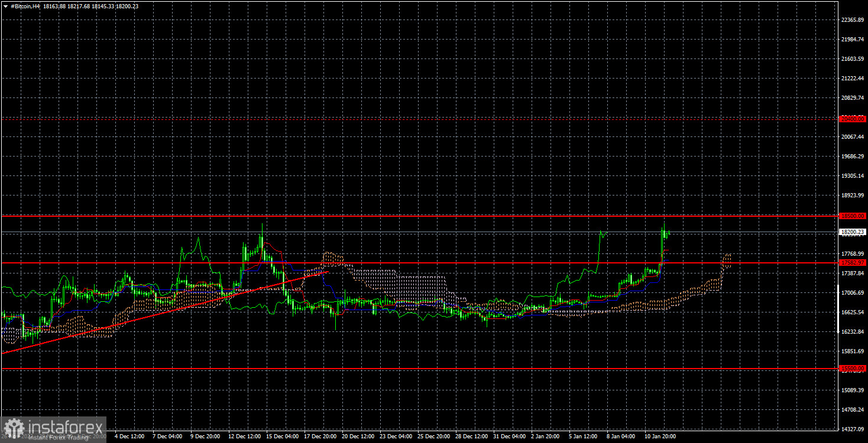
Task: Click price scale value 19686.29
Action: [853, 157]
